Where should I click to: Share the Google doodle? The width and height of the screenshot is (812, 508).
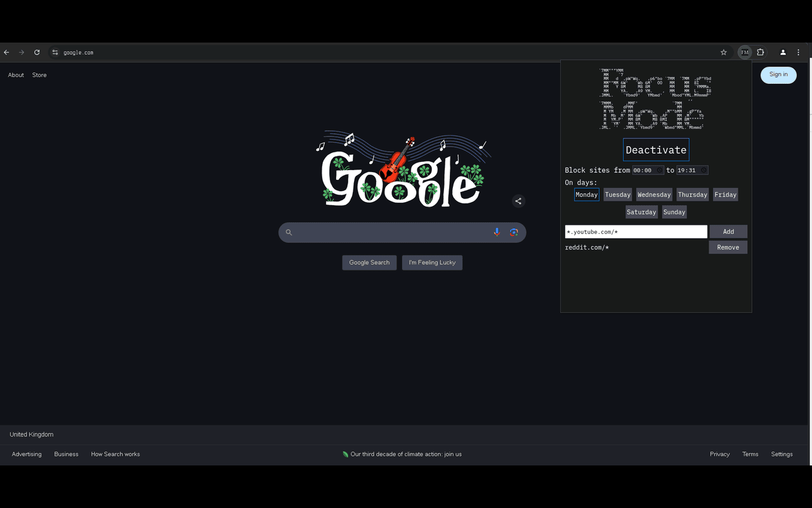click(518, 201)
